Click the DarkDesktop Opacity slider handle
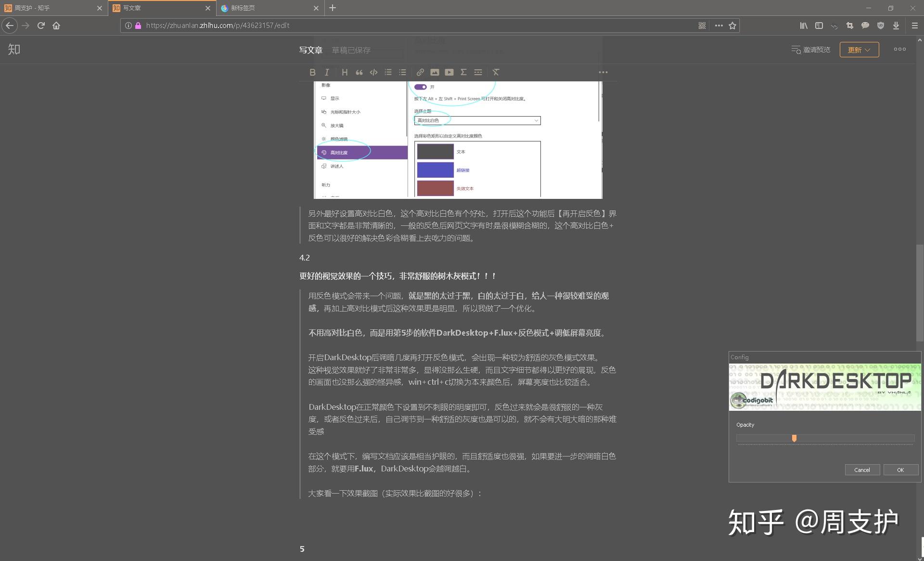924x561 pixels. tap(794, 438)
